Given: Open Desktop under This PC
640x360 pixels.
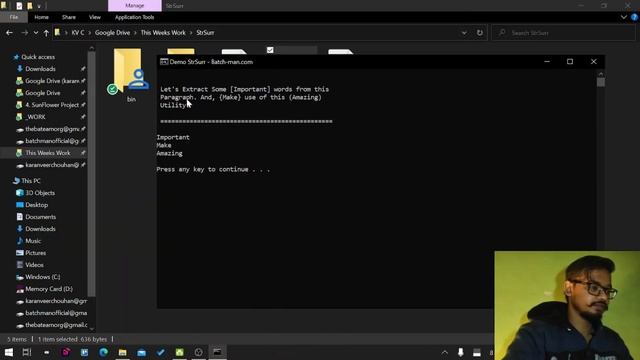Looking at the screenshot, I should point(36,205).
